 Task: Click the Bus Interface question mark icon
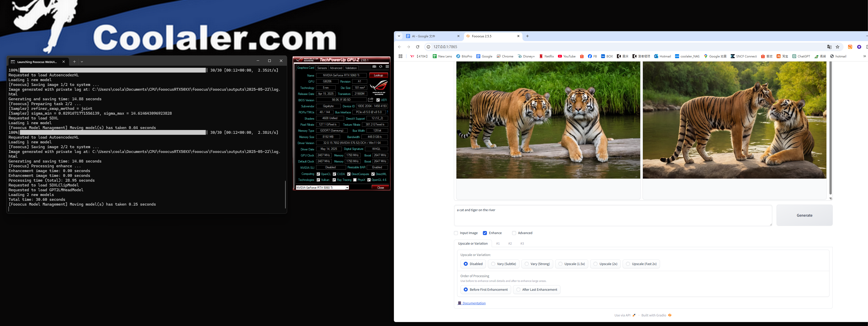click(x=387, y=112)
